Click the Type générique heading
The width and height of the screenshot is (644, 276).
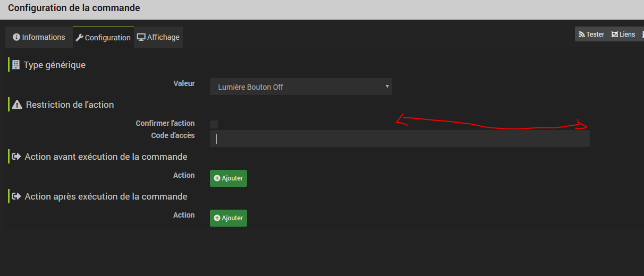tap(55, 65)
